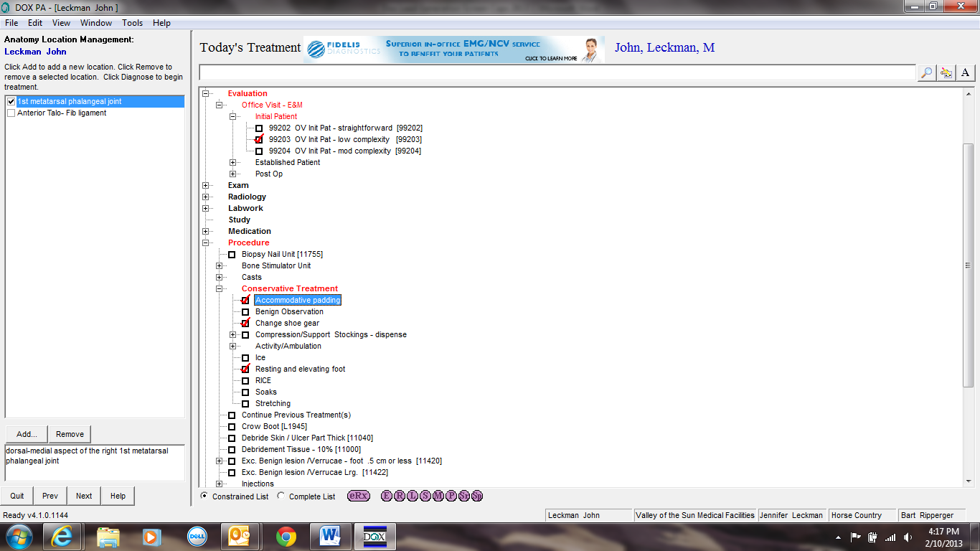This screenshot has height=551, width=980.
Task: Open search with the magnifying glass icon
Action: [925, 72]
